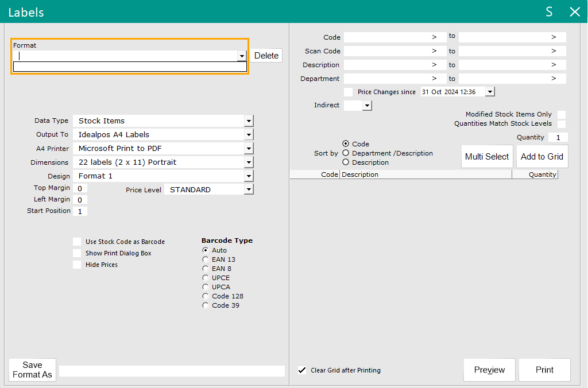Click Add to Grid
This screenshot has height=388, width=588.
[x=542, y=157]
